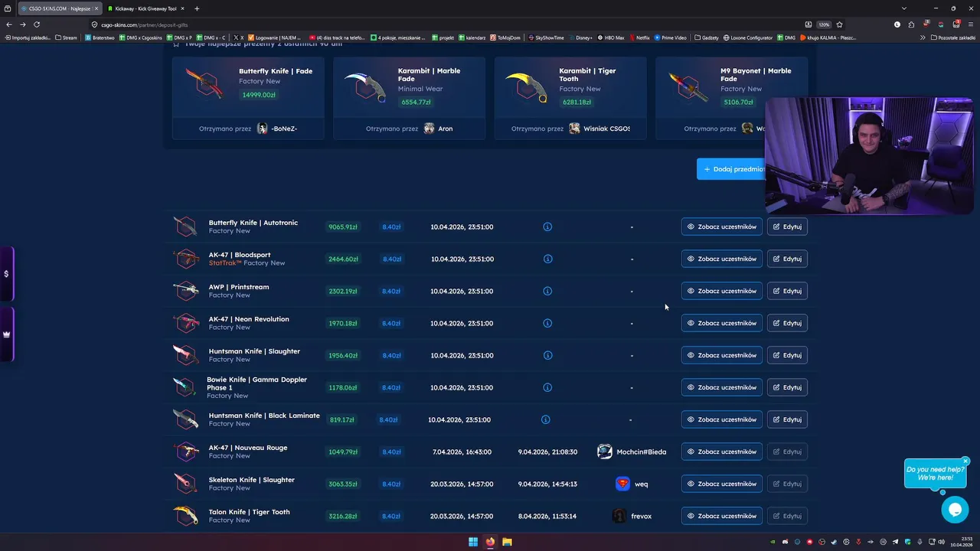
Task: Open the Karambit Tiger Tooth gift card
Action: tap(570, 98)
